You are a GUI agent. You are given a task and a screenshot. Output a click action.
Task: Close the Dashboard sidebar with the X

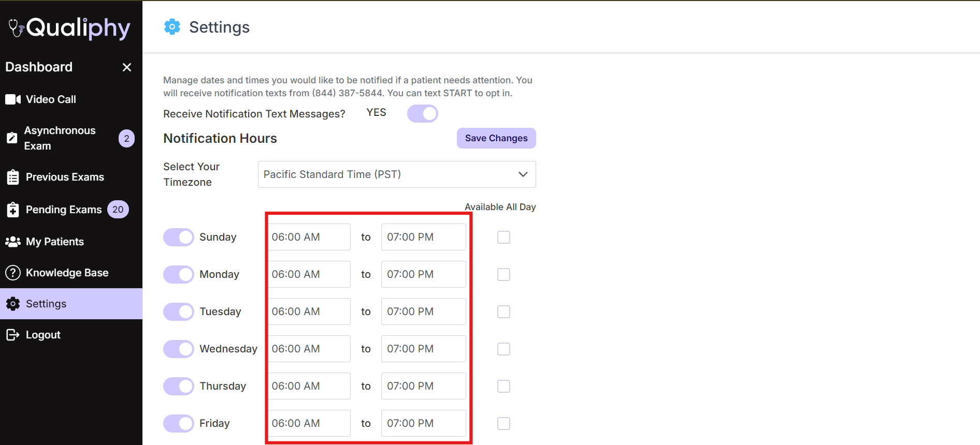pyautogui.click(x=127, y=67)
